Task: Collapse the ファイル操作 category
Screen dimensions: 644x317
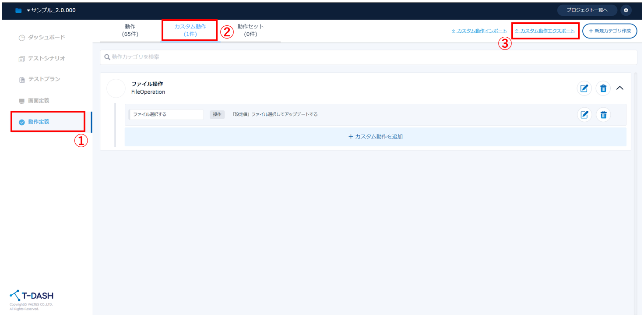Action: (x=619, y=88)
